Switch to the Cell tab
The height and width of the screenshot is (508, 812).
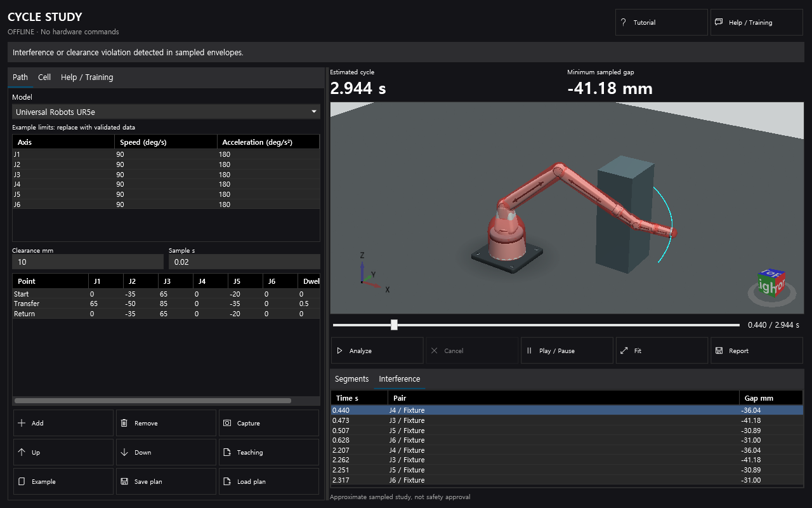point(44,77)
